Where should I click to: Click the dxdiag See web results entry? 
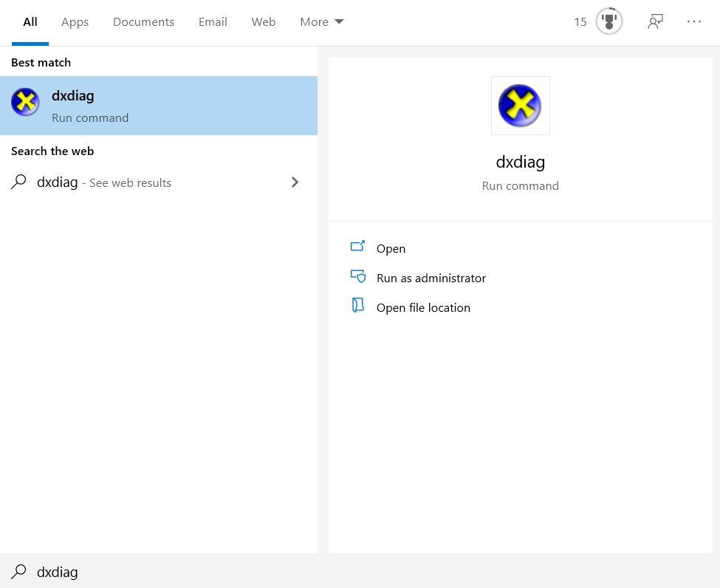(159, 182)
